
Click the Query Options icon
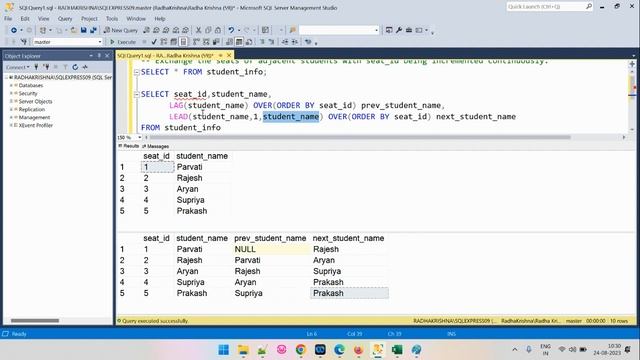pyautogui.click(x=173, y=42)
